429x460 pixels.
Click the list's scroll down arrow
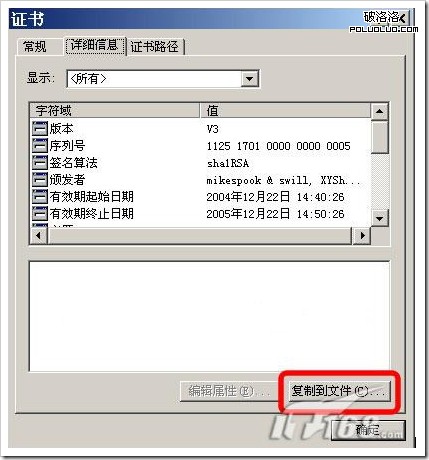379,218
